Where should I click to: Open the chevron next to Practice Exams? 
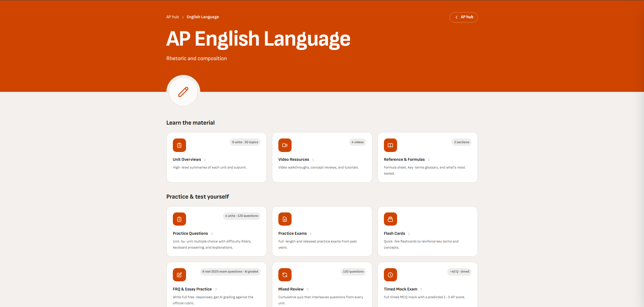click(311, 234)
